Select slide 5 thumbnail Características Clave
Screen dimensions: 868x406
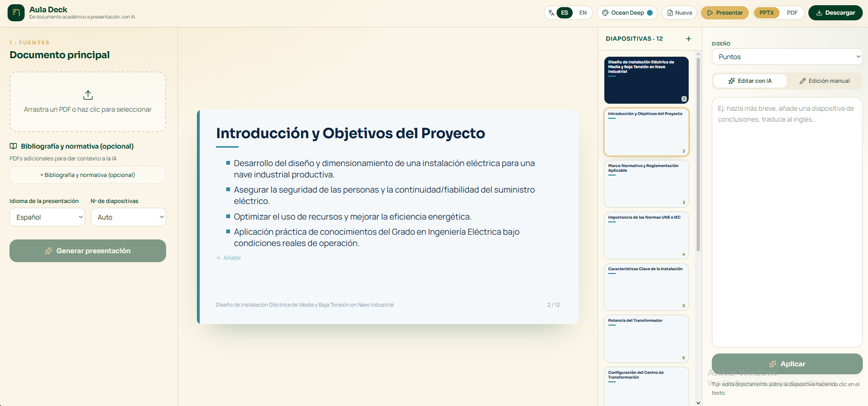click(647, 287)
